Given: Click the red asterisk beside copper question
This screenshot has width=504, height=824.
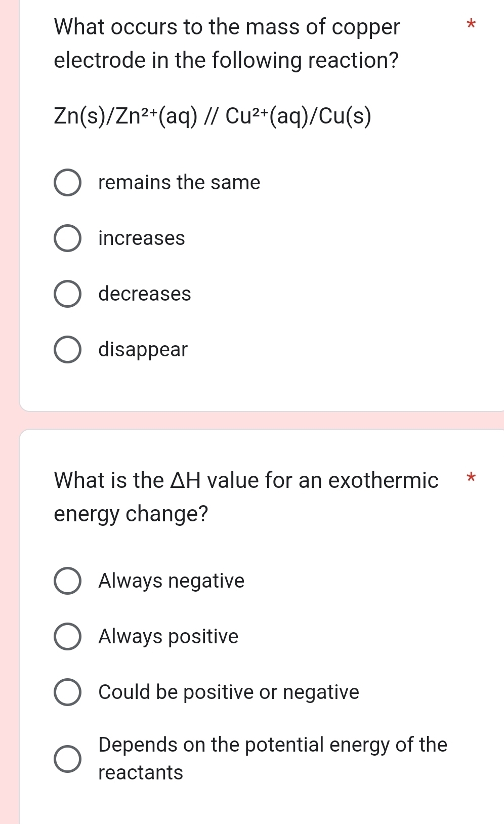Looking at the screenshot, I should click(x=471, y=24).
